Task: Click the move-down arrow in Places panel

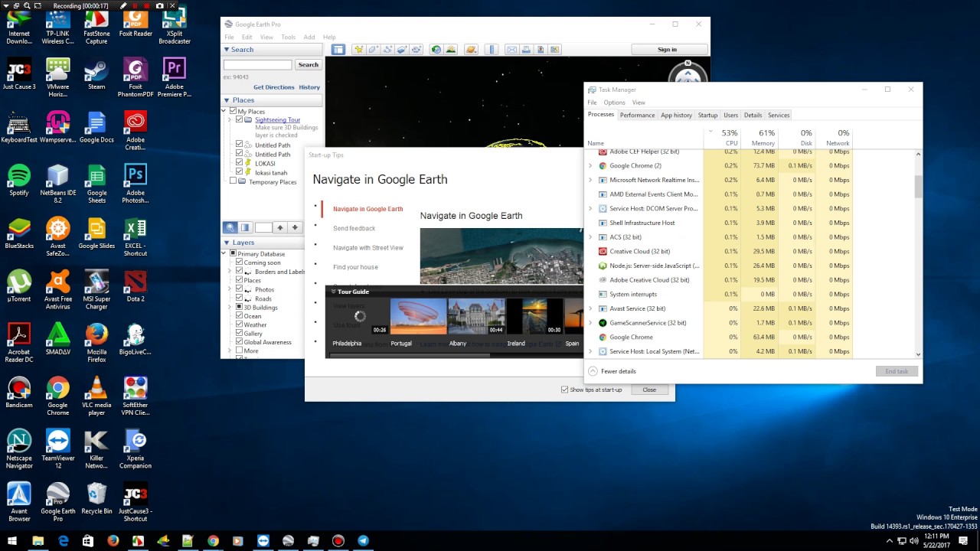Action: pos(295,227)
